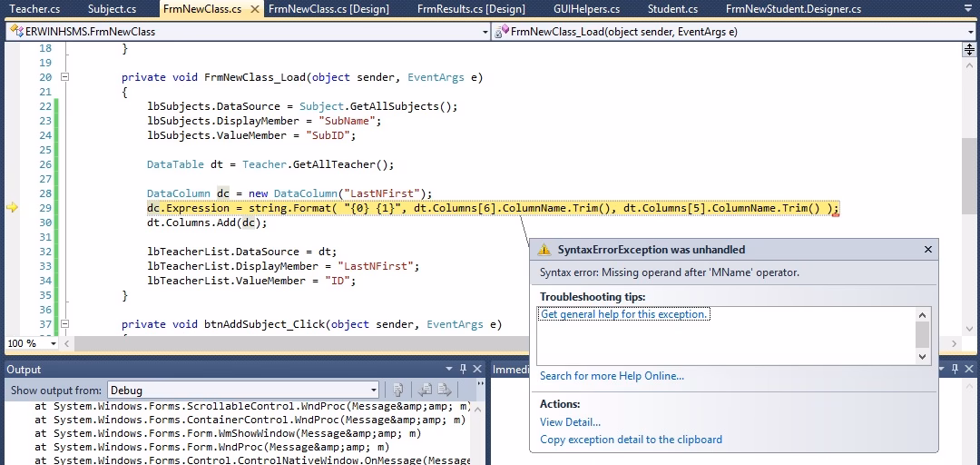
Task: Click the Form.WmShowWindow output line
Action: point(228,434)
